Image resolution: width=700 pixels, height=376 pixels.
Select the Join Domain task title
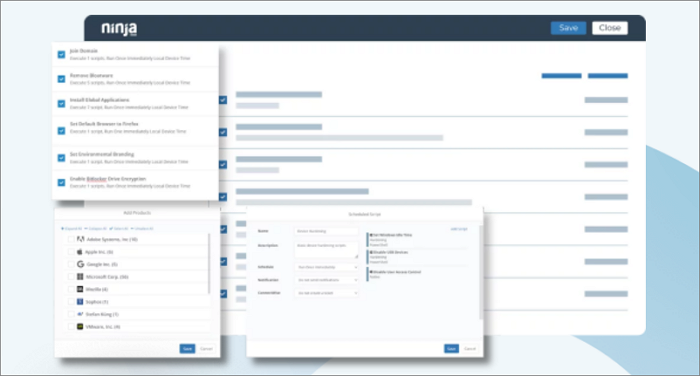(x=83, y=51)
